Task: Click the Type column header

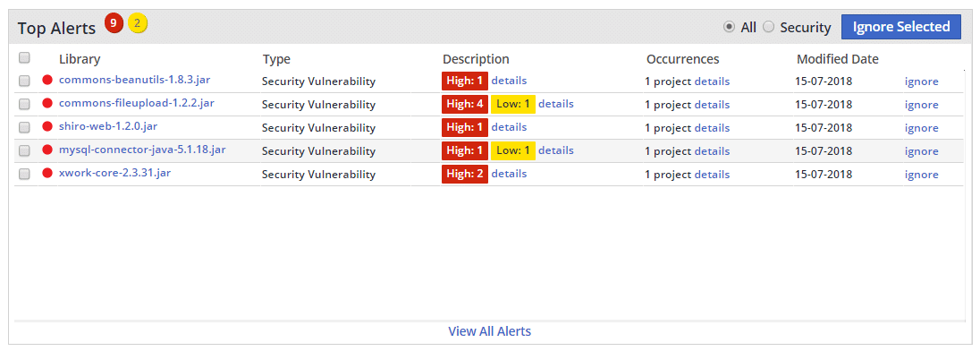Action: point(276,59)
